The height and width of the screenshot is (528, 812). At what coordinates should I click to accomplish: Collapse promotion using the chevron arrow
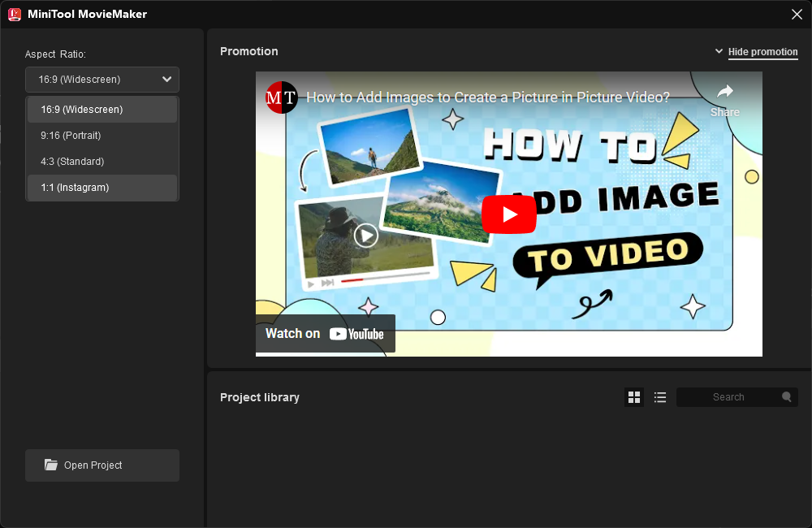point(719,51)
